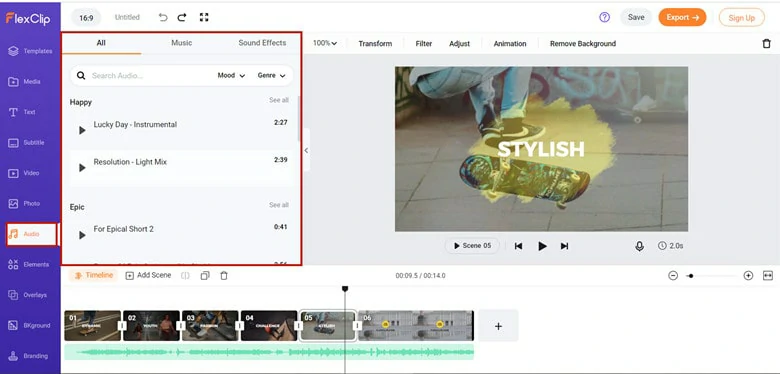Click the Export button
Viewport: 780px width, 374px height.
pyautogui.click(x=682, y=17)
